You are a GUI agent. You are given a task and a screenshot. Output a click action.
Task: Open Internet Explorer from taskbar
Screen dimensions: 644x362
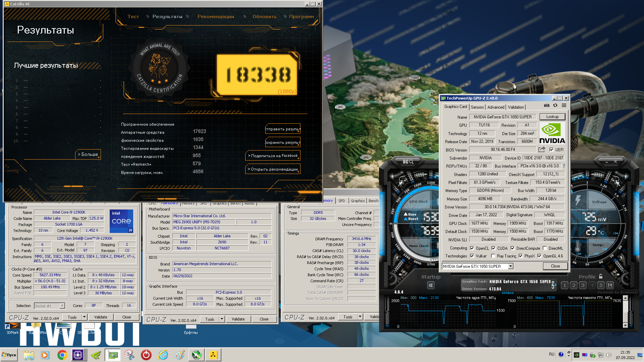pyautogui.click(x=163, y=355)
